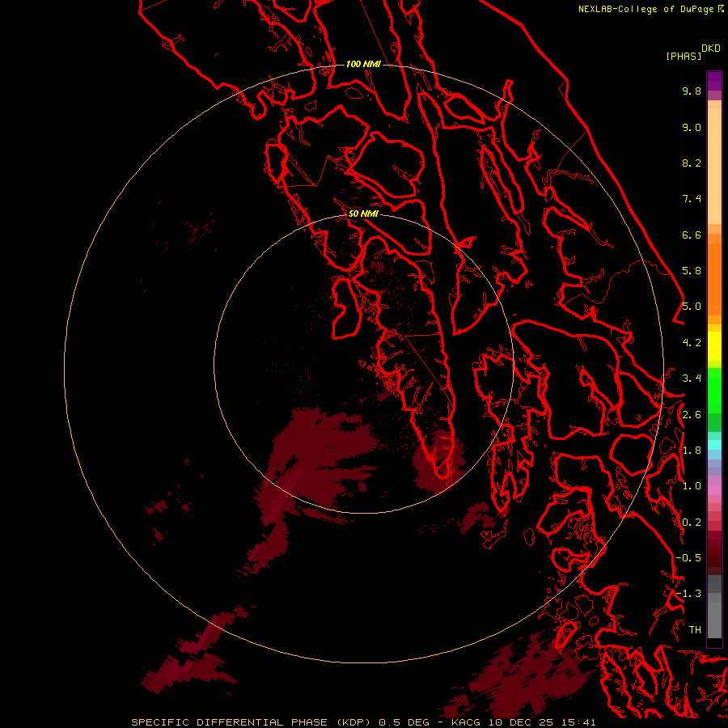Select the 9.8 value on the scale
Screen dimensions: 728x728
point(692,91)
